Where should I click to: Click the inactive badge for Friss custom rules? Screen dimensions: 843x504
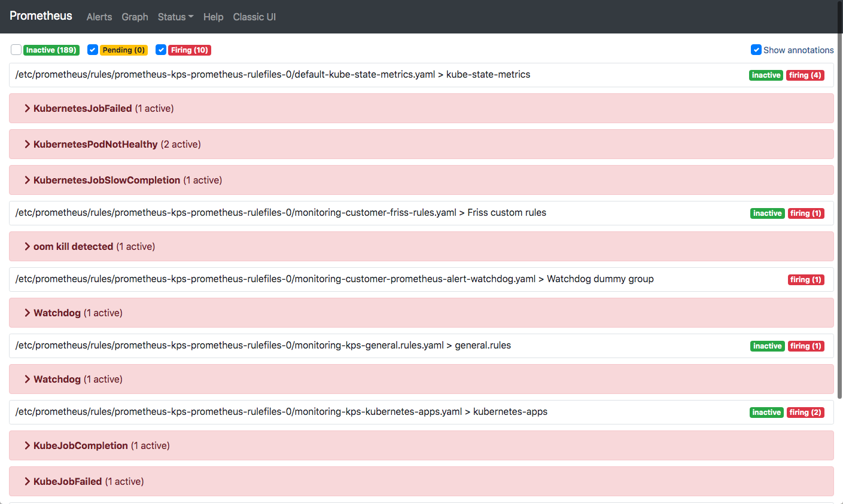coord(767,213)
